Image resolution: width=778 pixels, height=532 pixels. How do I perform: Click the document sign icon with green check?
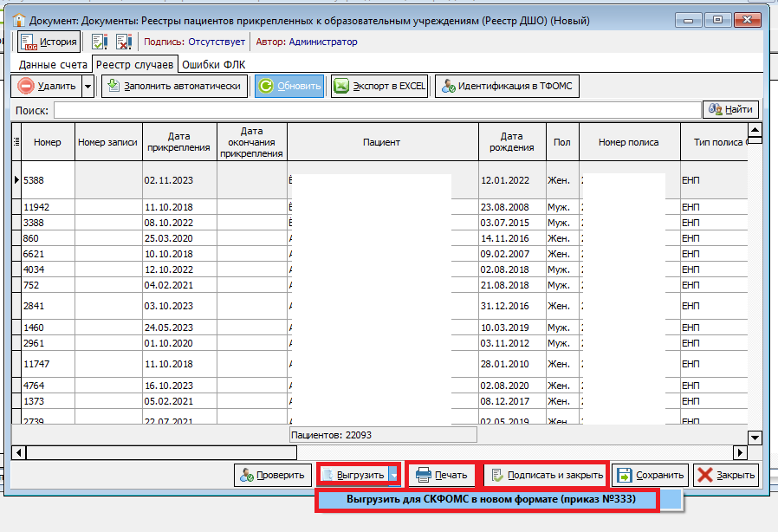point(100,42)
